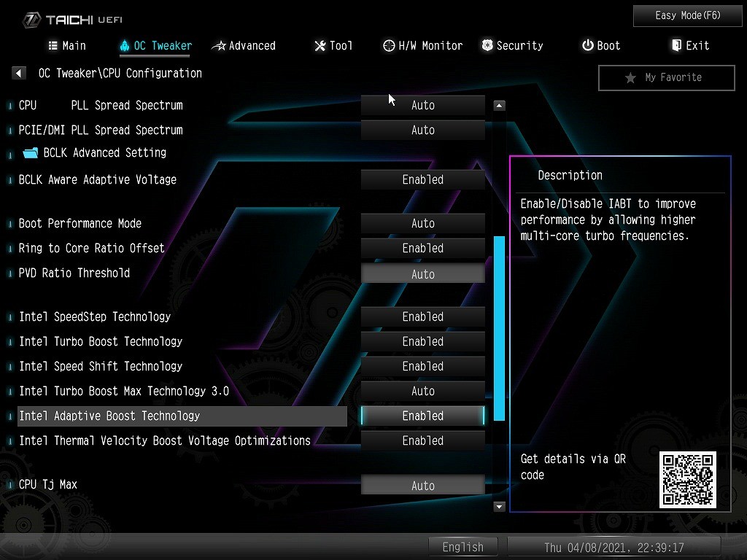747x560 pixels.
Task: Open the Exit tab
Action: (689, 46)
